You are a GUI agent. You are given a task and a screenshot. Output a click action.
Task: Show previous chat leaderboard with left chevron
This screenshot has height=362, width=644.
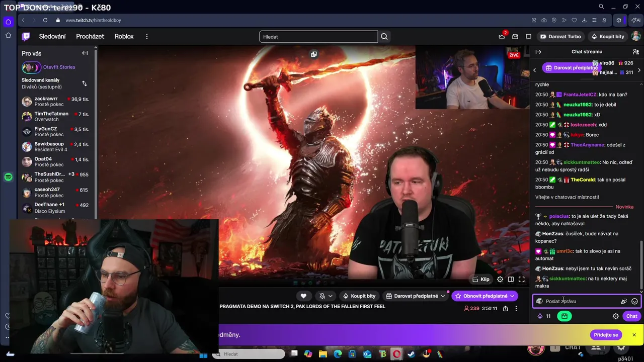click(x=535, y=70)
